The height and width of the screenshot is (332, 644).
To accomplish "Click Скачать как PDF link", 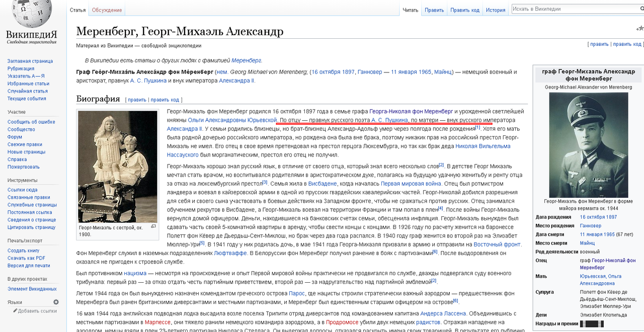I will (26, 258).
